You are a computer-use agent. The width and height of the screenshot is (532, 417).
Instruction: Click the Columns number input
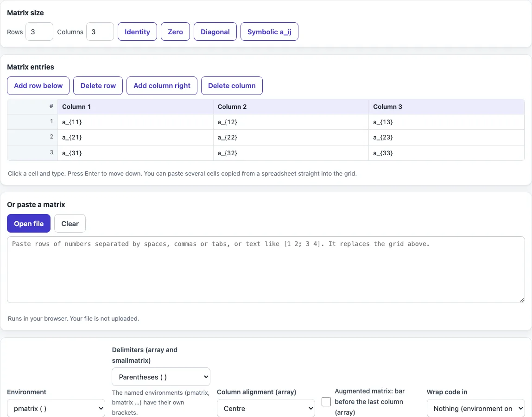100,32
